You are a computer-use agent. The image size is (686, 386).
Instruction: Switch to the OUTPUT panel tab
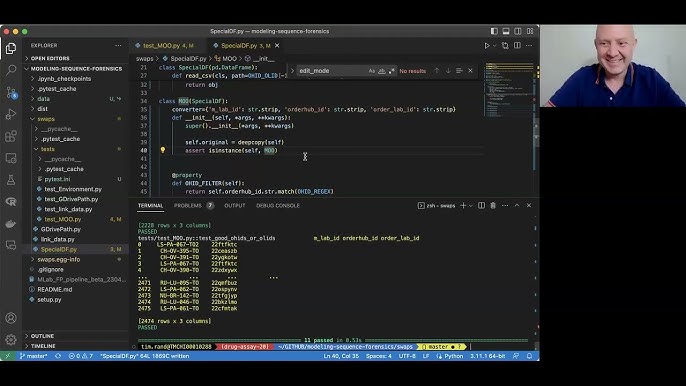(x=234, y=205)
